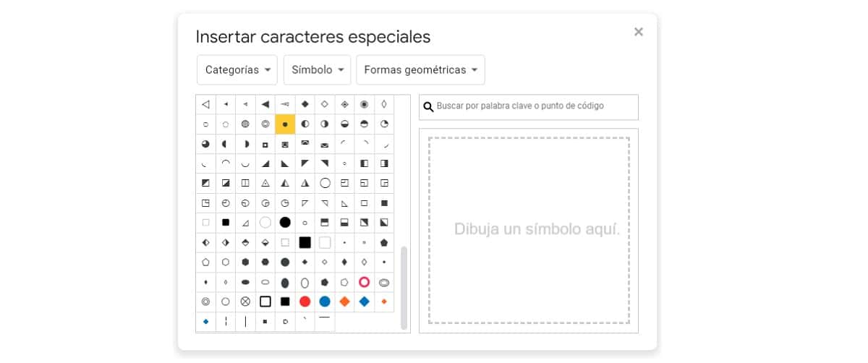The height and width of the screenshot is (363, 868).
Task: Expand the Símbolo dropdown
Action: [x=317, y=70]
